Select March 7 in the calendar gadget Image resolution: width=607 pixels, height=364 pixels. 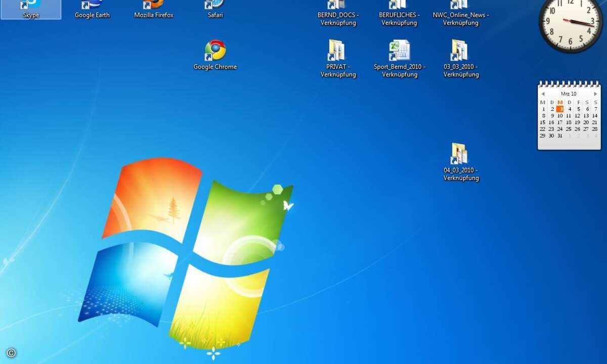[596, 109]
